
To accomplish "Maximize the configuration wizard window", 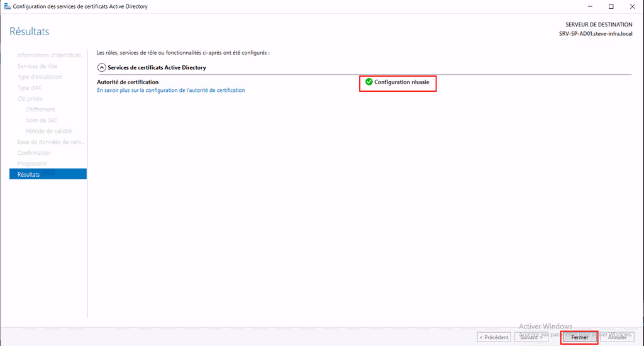I will click(611, 6).
